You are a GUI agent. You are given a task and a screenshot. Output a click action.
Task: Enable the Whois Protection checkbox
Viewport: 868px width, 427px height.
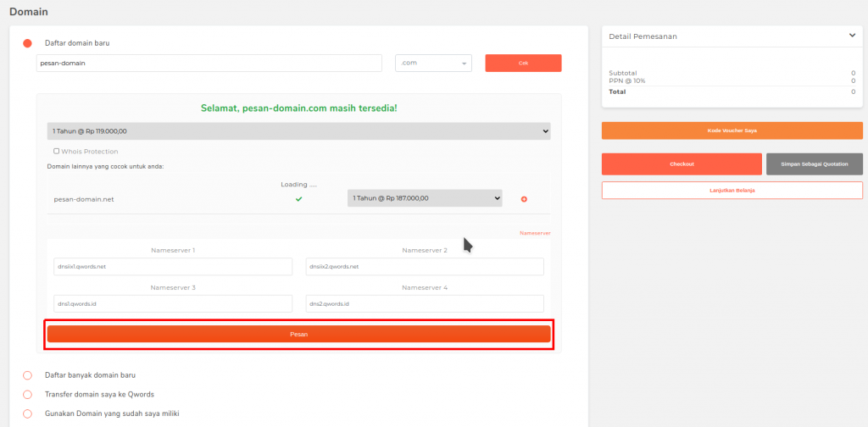tap(57, 152)
